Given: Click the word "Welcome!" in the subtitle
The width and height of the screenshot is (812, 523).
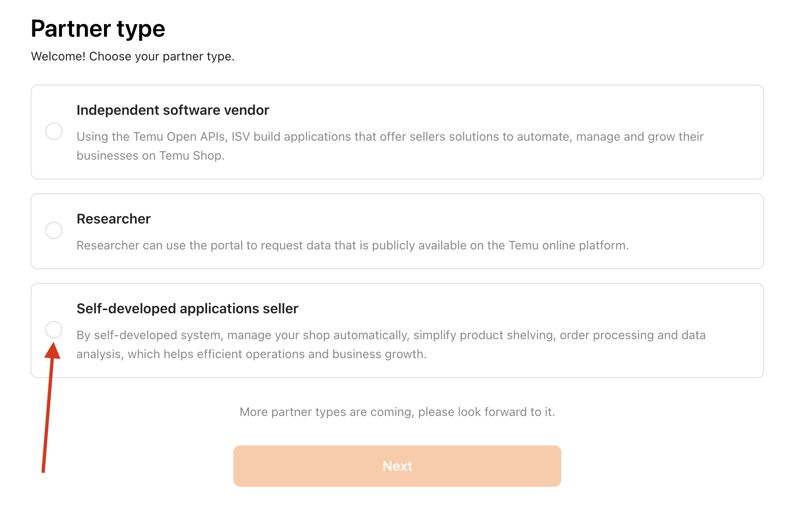Looking at the screenshot, I should [x=58, y=57].
